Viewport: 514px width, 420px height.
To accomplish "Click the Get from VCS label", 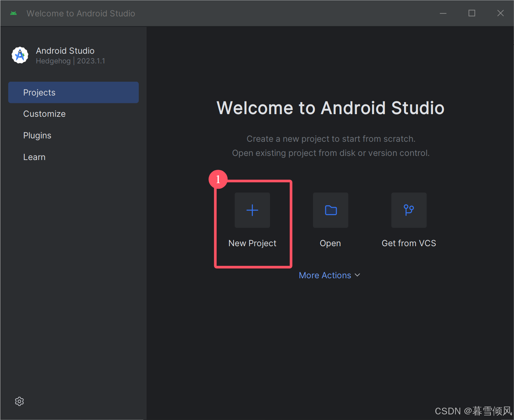I will click(409, 243).
